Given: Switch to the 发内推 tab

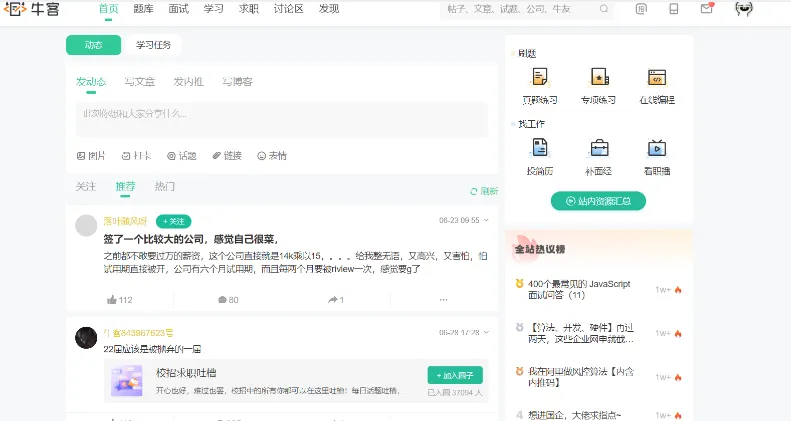Looking at the screenshot, I should pyautogui.click(x=188, y=82).
